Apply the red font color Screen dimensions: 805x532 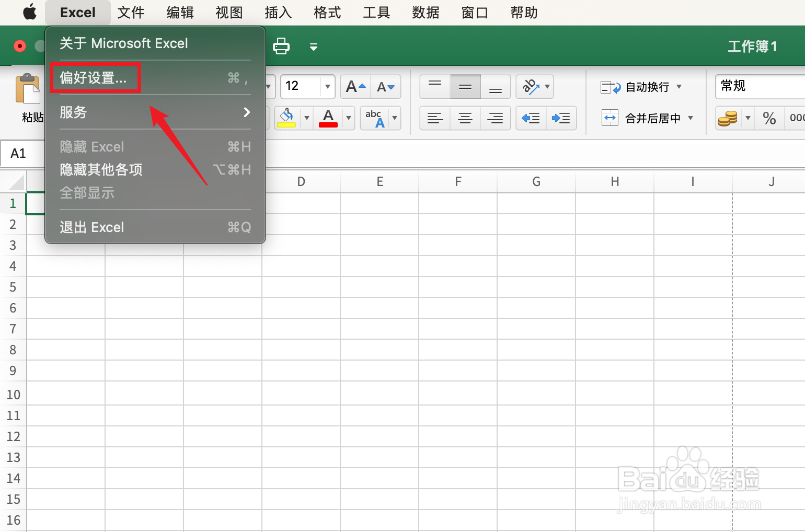[328, 118]
